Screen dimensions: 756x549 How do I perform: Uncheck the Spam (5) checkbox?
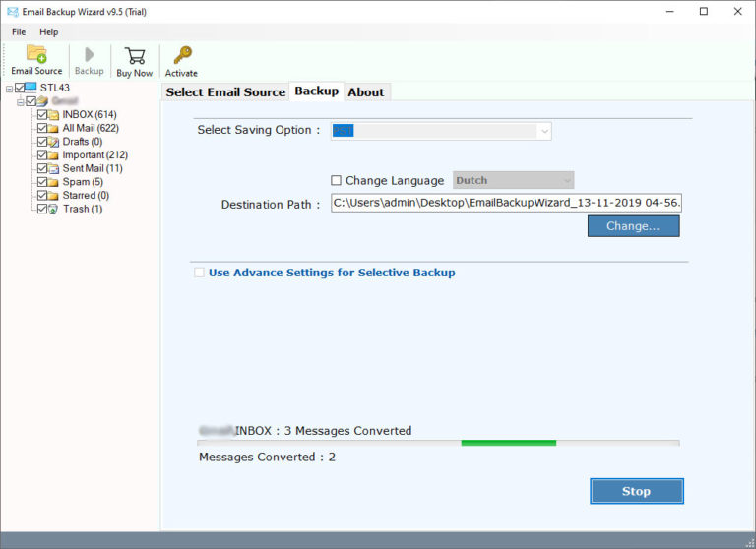coord(42,182)
